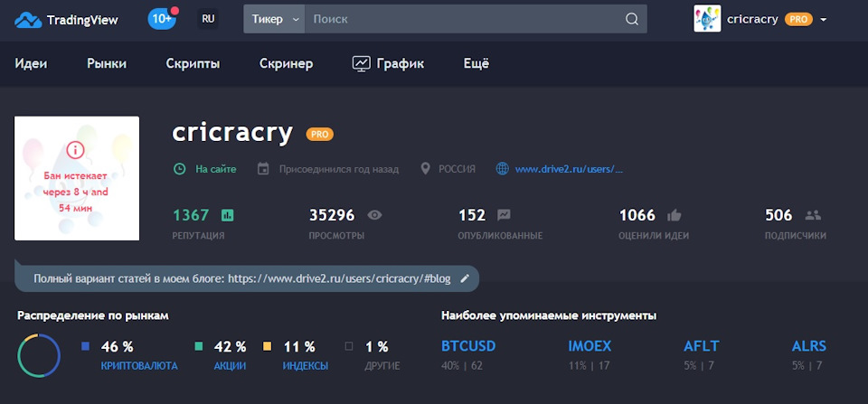Click the market distribution donut chart

(x=39, y=356)
